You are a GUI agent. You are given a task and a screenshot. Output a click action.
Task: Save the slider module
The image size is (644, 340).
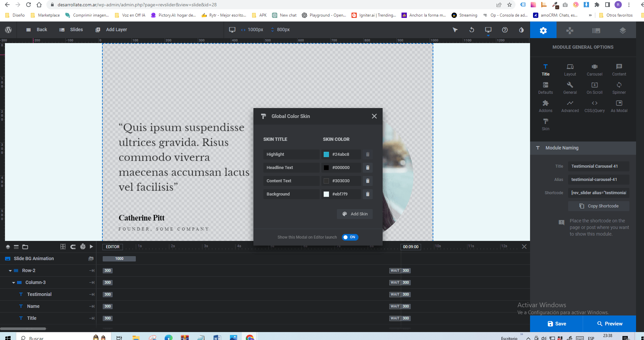point(557,324)
